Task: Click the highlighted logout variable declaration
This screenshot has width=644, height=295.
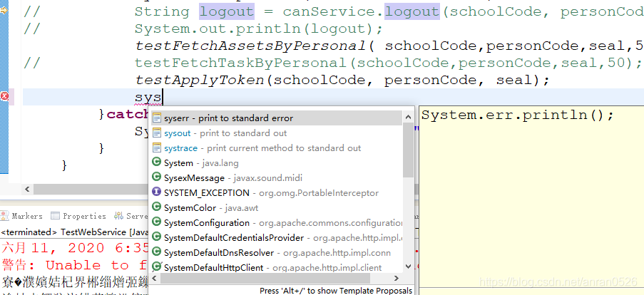Action: coord(227,11)
